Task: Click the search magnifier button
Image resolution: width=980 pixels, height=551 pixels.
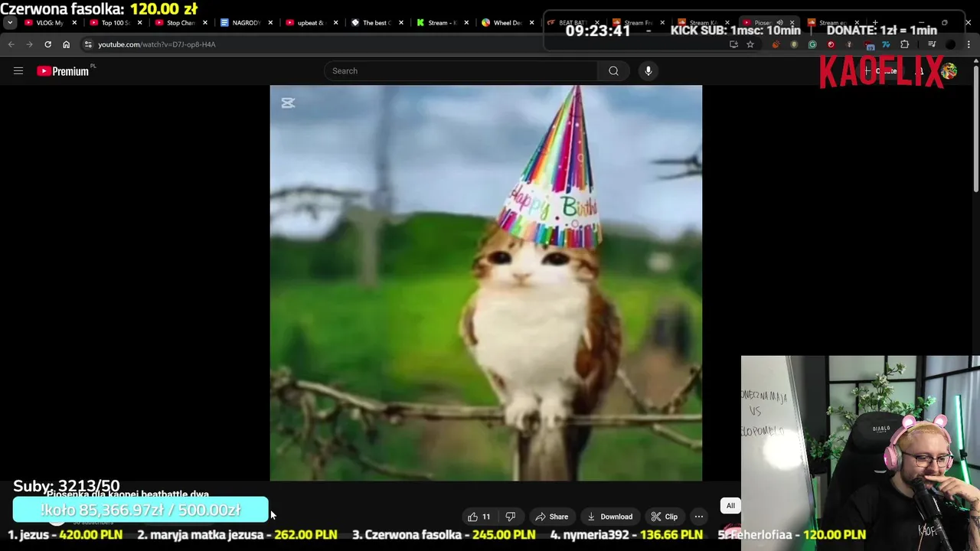Action: (613, 71)
